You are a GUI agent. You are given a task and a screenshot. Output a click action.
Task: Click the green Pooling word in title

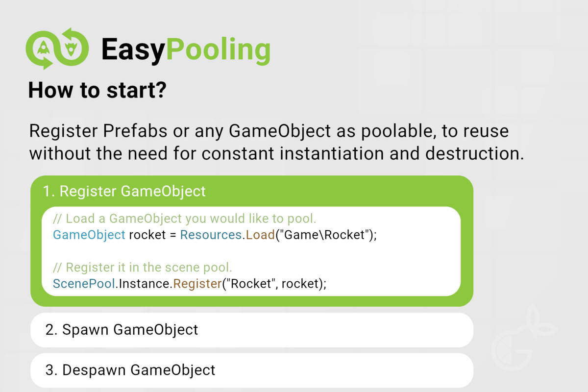[x=218, y=49]
